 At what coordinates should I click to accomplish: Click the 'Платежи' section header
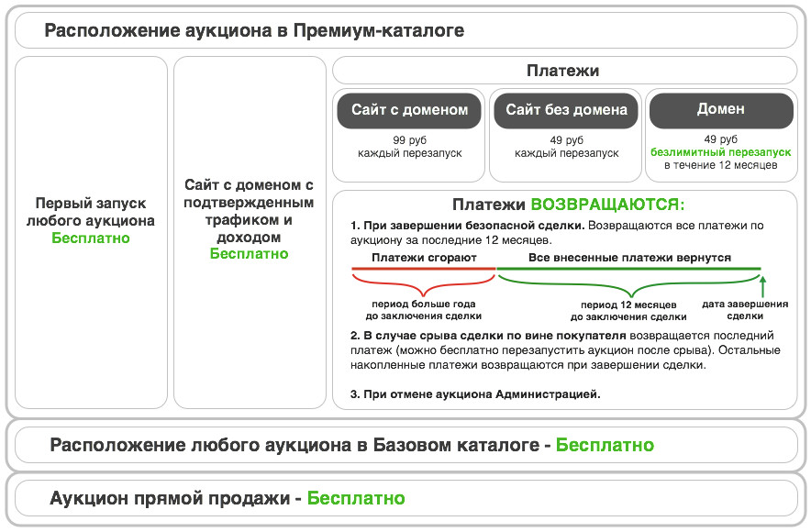pos(563,71)
